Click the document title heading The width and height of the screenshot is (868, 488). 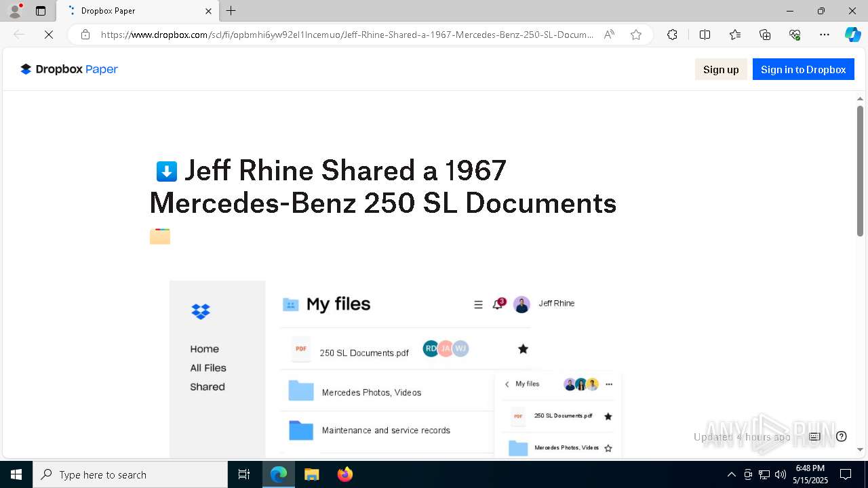click(x=383, y=187)
